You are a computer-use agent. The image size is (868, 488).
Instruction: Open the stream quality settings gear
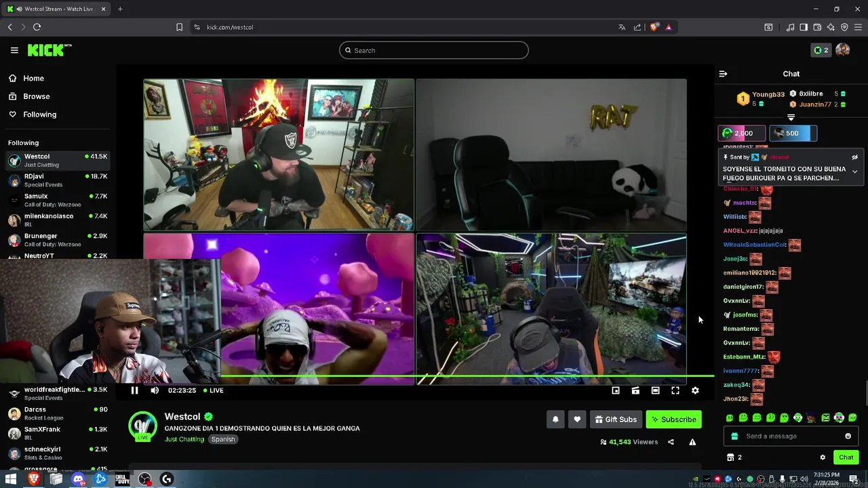click(x=695, y=390)
